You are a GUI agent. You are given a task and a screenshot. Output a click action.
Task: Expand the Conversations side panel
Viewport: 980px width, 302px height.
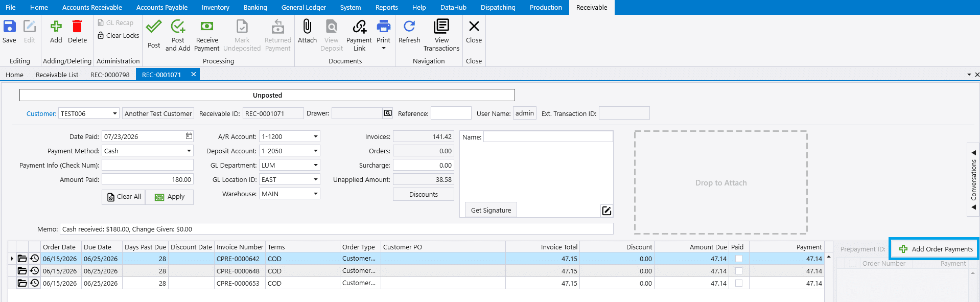pyautogui.click(x=973, y=180)
